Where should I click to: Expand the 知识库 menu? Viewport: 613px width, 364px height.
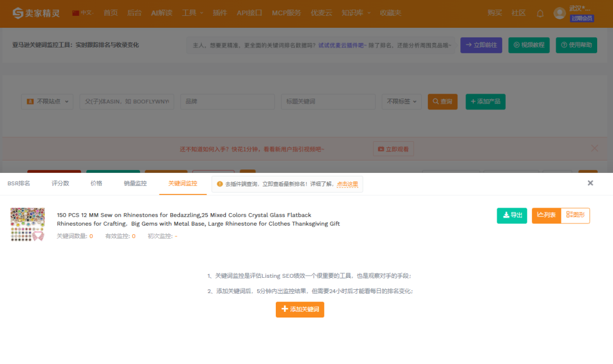pyautogui.click(x=356, y=13)
